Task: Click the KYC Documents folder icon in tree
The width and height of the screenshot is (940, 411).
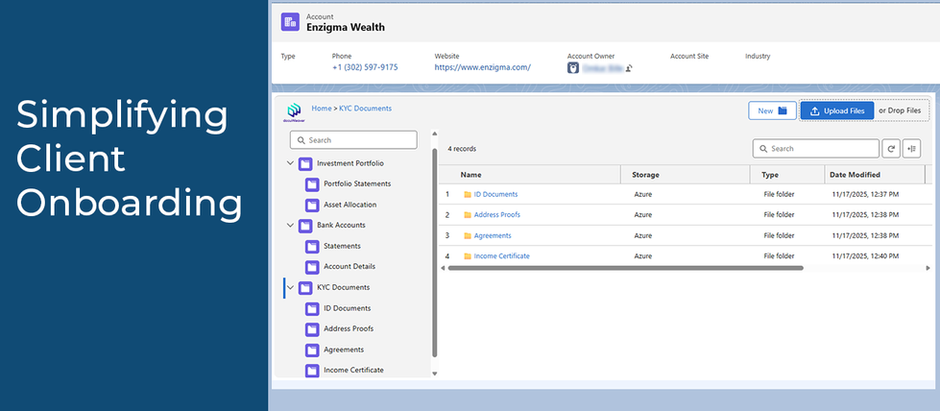Action: [305, 288]
